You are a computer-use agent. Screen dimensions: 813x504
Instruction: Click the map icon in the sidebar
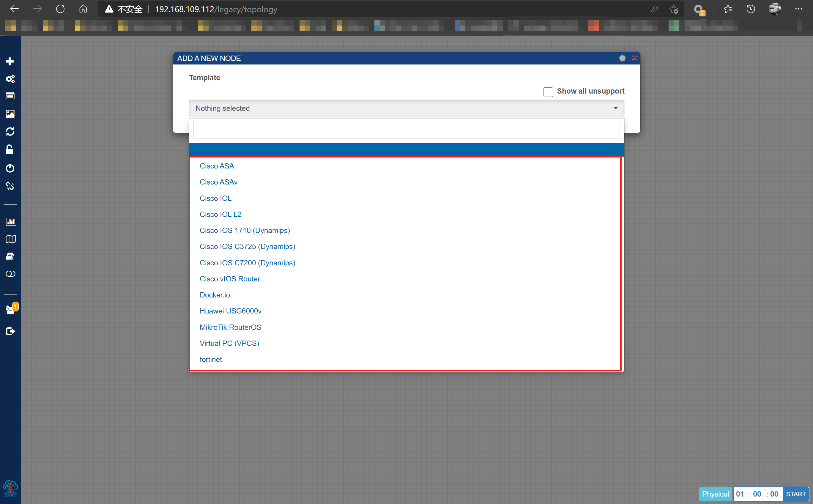(10, 239)
